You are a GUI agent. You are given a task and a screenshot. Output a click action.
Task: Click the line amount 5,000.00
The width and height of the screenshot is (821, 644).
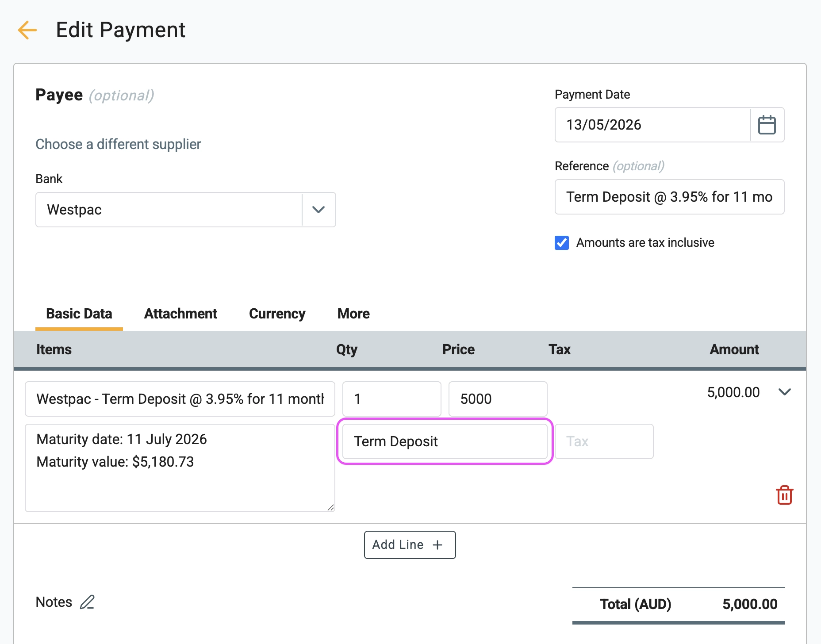[x=733, y=392]
